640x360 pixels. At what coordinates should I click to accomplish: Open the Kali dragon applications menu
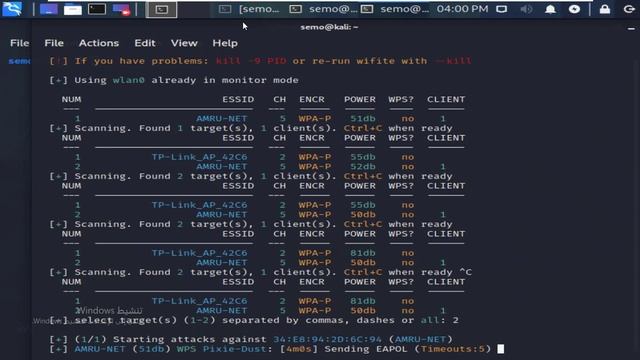click(x=12, y=9)
